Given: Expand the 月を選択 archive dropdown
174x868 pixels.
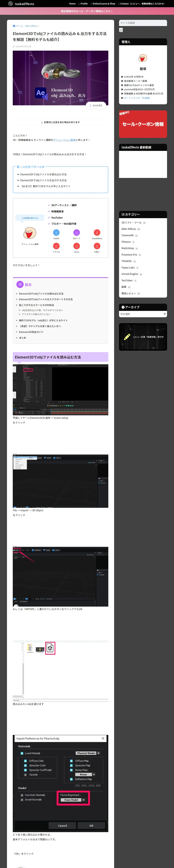Looking at the screenshot, I should 143,314.
